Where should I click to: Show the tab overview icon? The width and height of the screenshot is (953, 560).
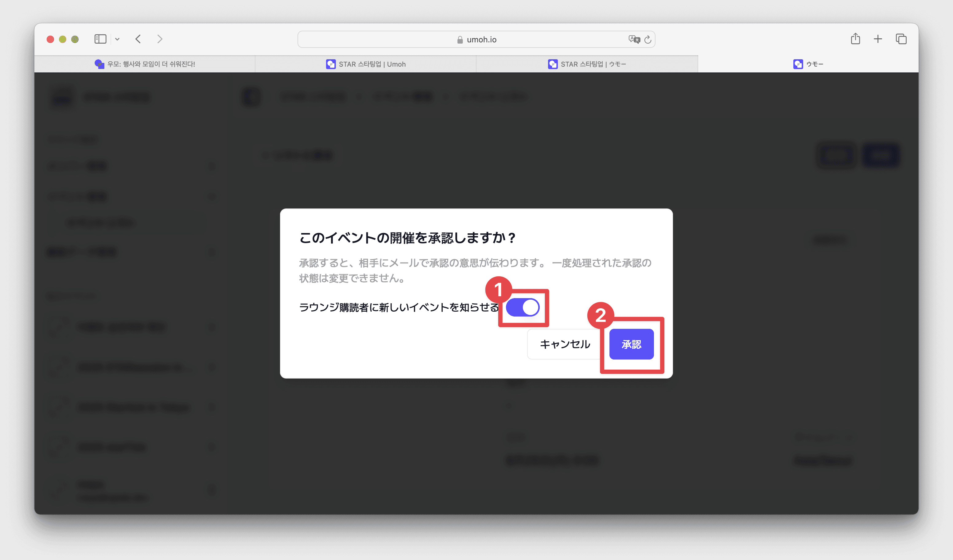(901, 39)
